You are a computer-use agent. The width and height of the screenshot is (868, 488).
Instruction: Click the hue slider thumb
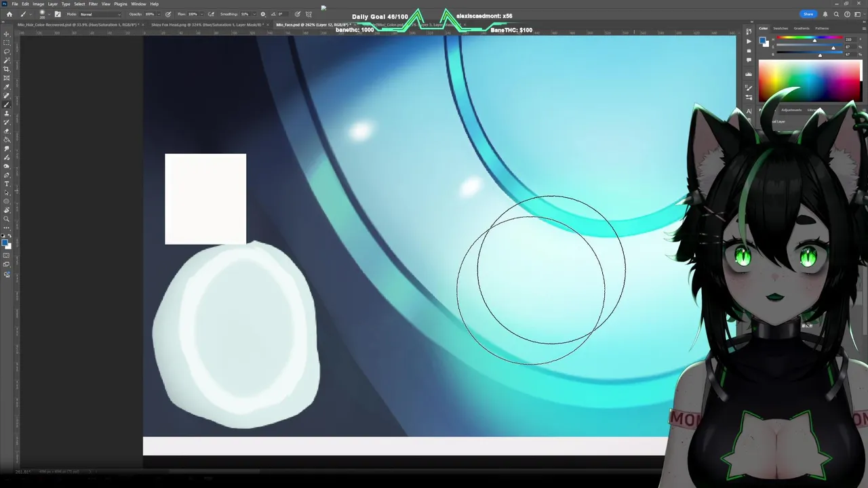[x=815, y=41]
